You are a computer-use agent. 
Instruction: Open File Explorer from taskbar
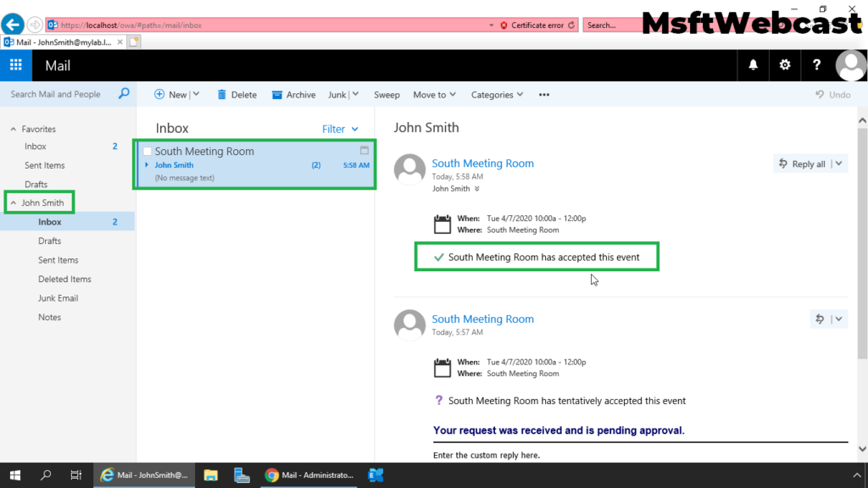click(210, 475)
